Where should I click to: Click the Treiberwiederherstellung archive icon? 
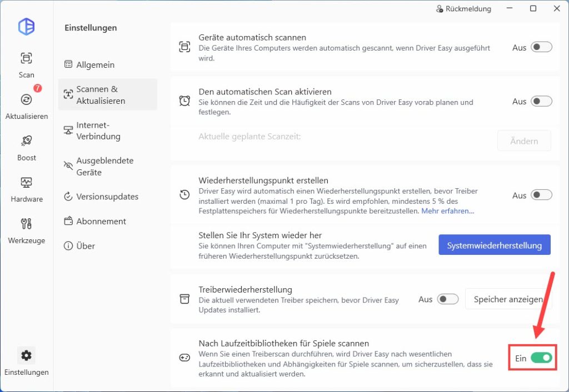(184, 299)
